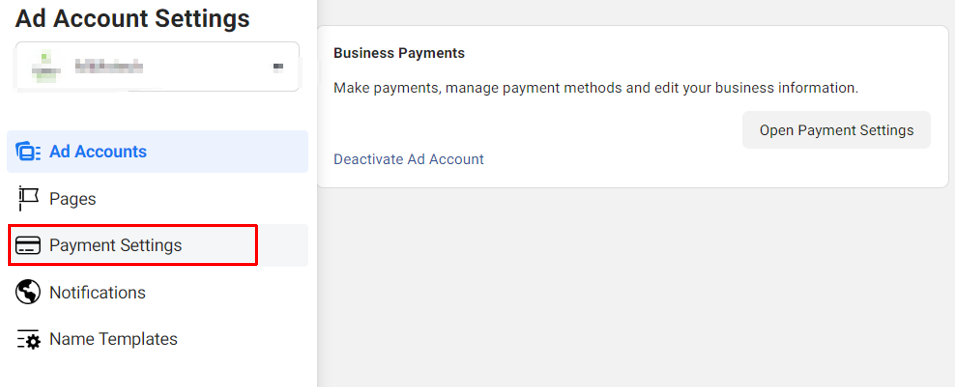
Task: Click the Ad Accounts stacked-windows icon
Action: 28,151
